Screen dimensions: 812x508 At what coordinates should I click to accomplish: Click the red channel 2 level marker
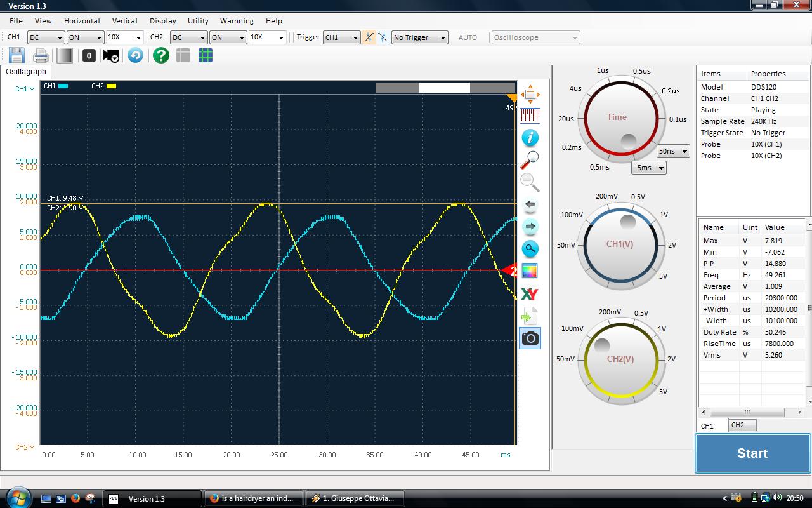[509, 271]
